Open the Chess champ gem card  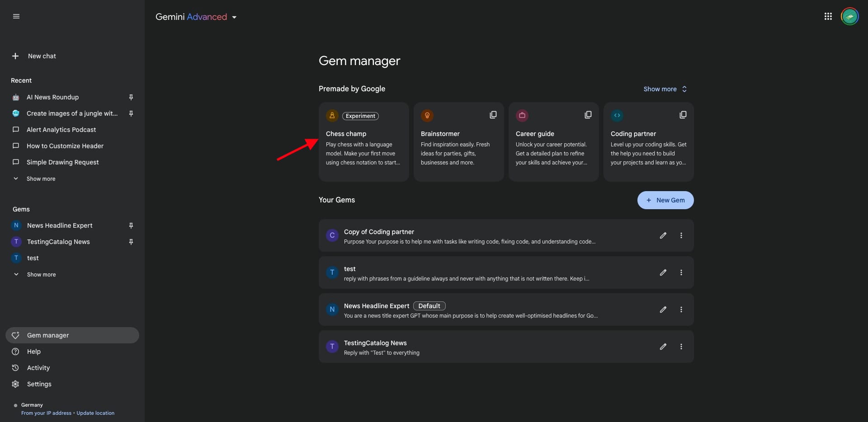(364, 142)
